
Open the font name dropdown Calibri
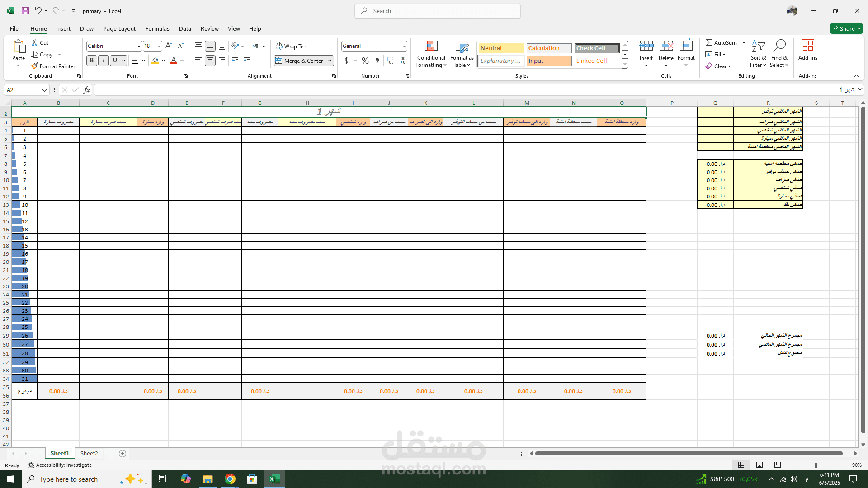(138, 46)
